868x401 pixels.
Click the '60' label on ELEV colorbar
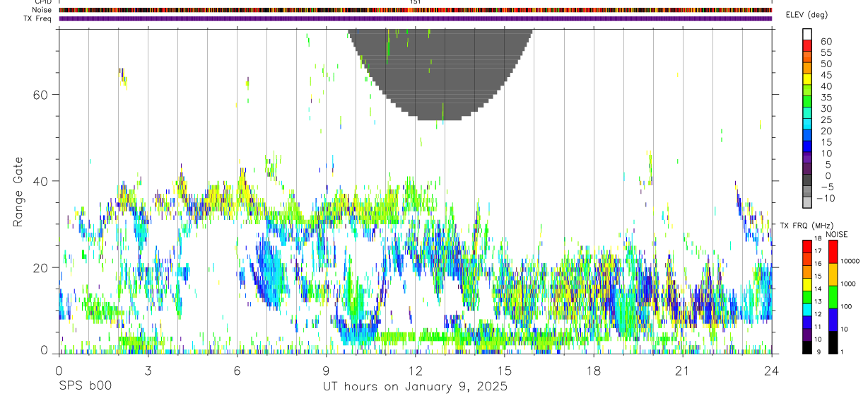click(826, 42)
